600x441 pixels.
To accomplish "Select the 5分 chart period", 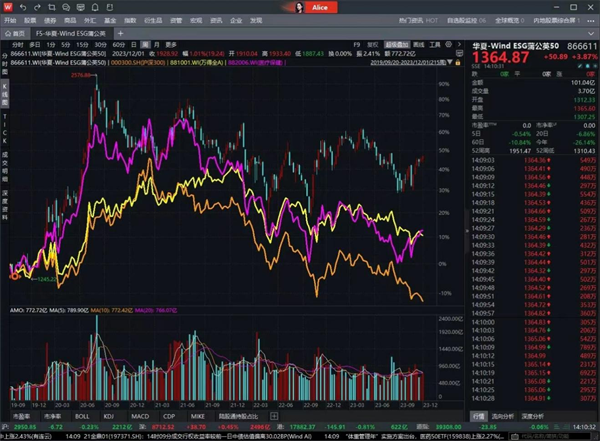I will [65, 45].
